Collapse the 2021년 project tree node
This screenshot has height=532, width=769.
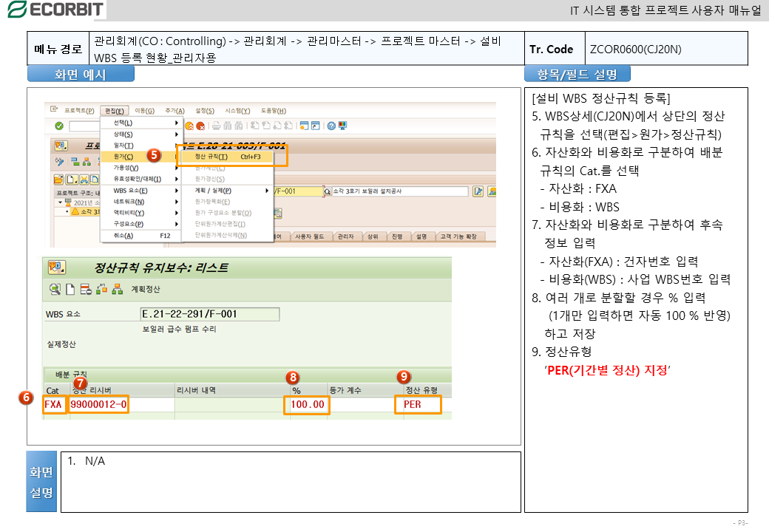59,202
